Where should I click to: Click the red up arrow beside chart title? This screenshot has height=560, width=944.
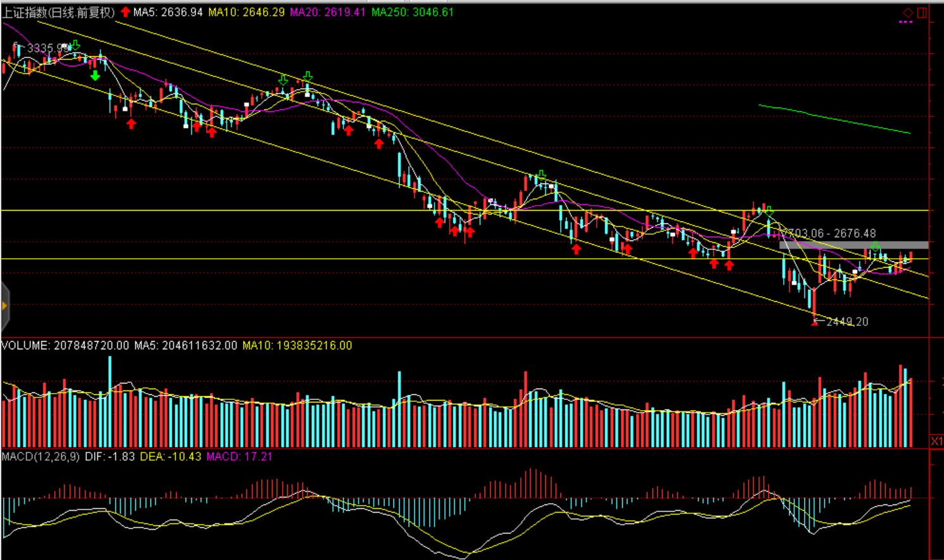click(x=125, y=12)
